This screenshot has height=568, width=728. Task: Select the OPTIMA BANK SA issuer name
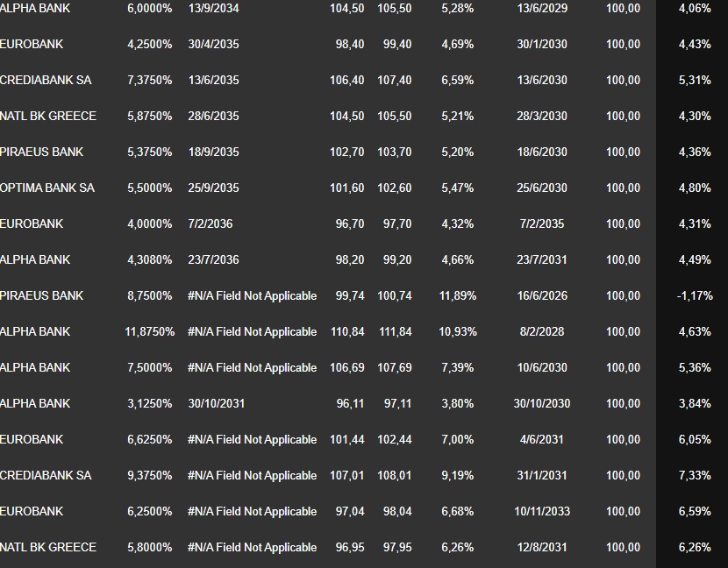coord(46,188)
